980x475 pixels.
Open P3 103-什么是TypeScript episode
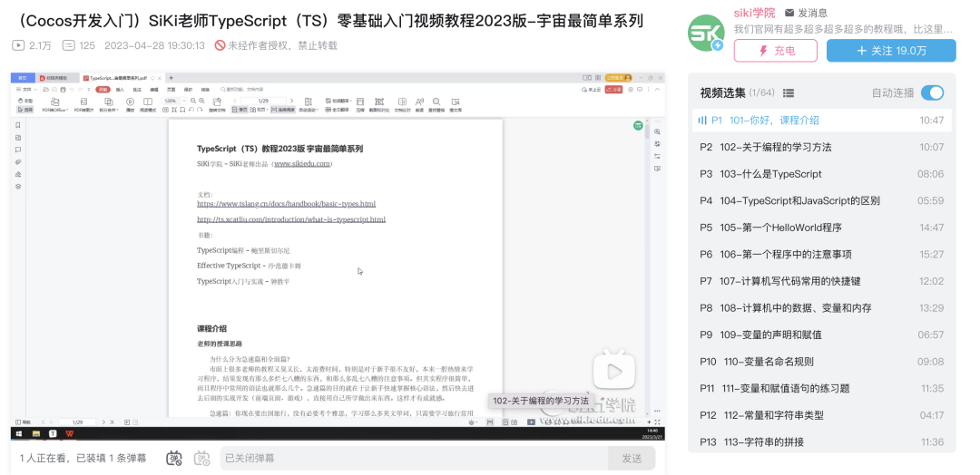pyautogui.click(x=822, y=174)
